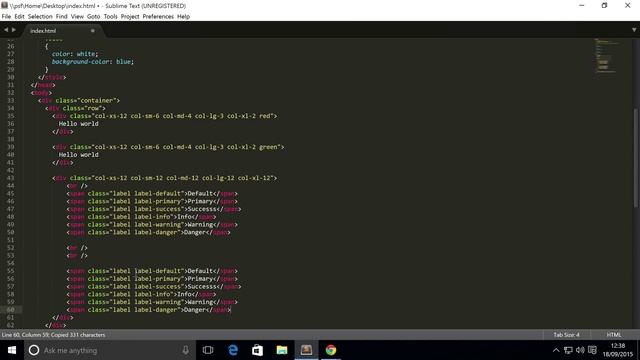Open the Help menu
This screenshot has height=360, width=640.
[x=183, y=17]
